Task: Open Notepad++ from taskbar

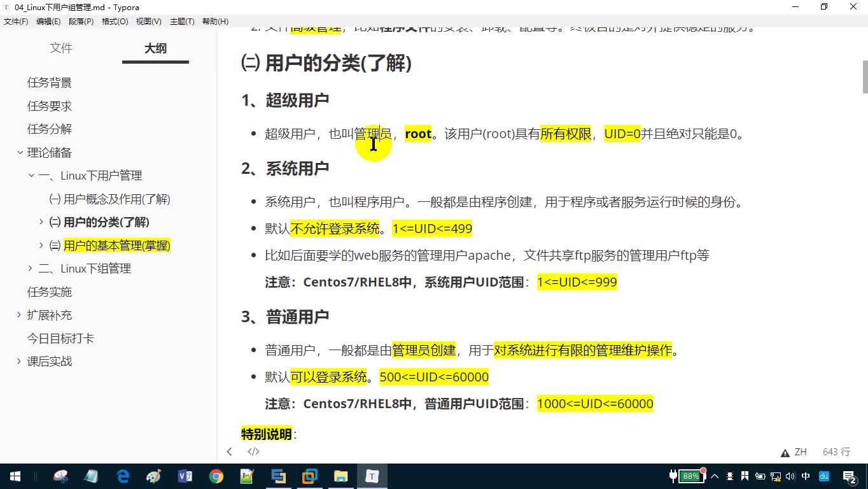Action: (247, 476)
